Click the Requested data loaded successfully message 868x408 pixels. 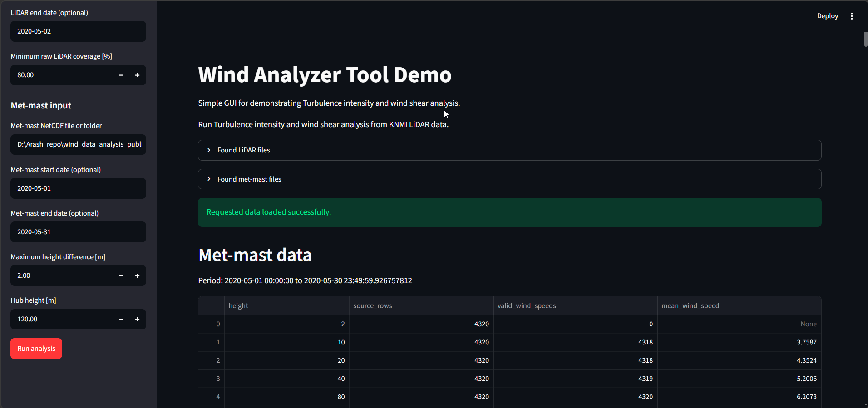[509, 212]
